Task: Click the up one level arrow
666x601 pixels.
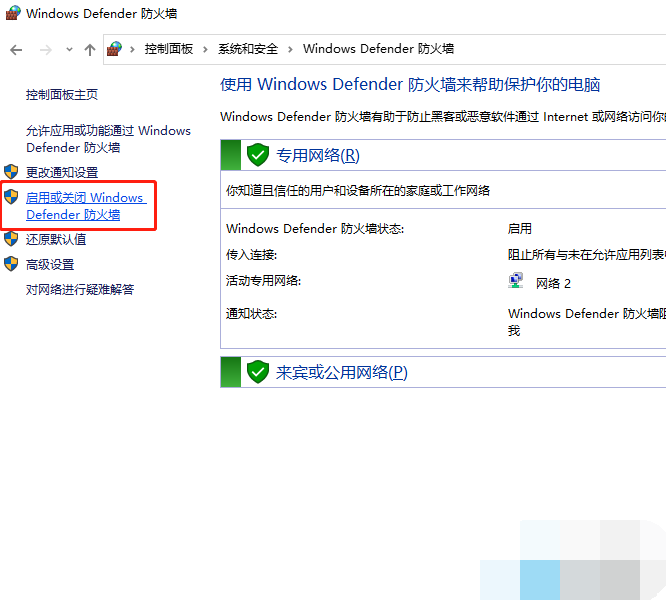Action: click(90, 49)
